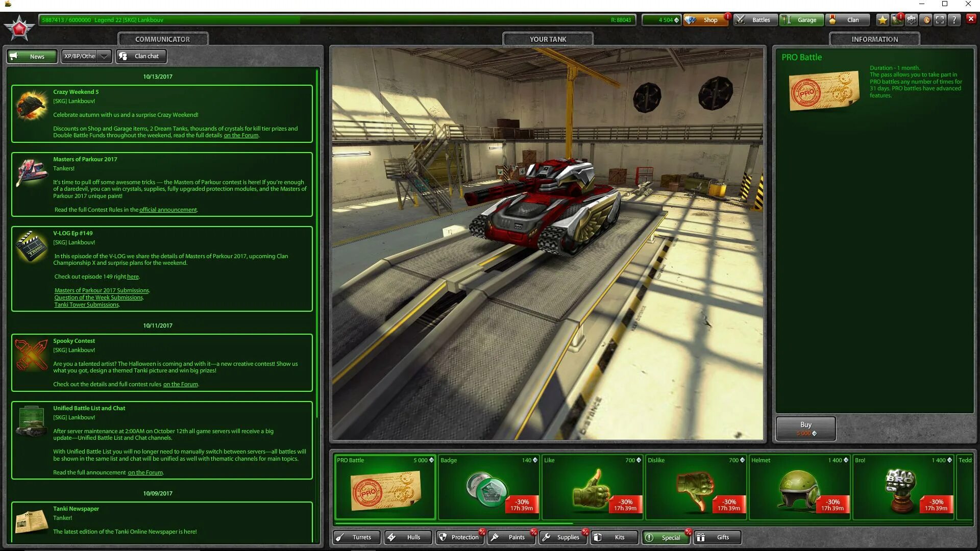
Task: Open the gold star achievements icon
Action: (883, 20)
